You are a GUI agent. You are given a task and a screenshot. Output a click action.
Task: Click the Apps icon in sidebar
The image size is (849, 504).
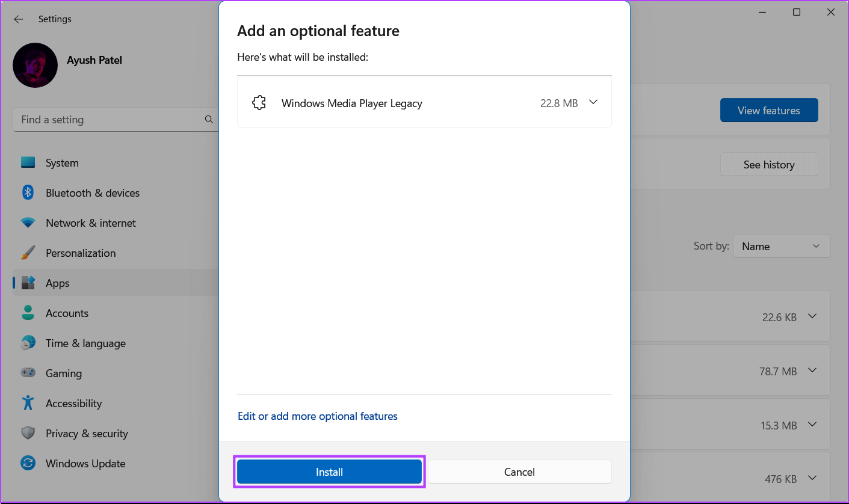point(28,283)
